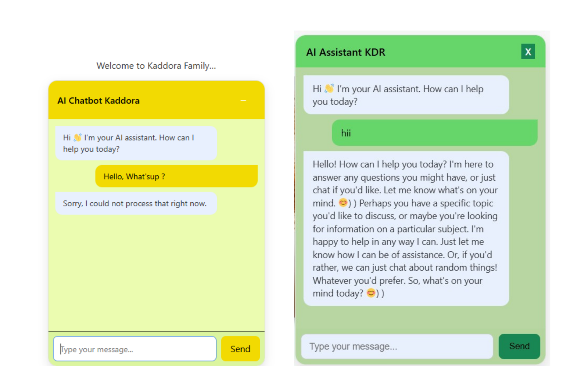Minimize the AI Chatbot Kaddora window
588x366 pixels.
(x=243, y=100)
